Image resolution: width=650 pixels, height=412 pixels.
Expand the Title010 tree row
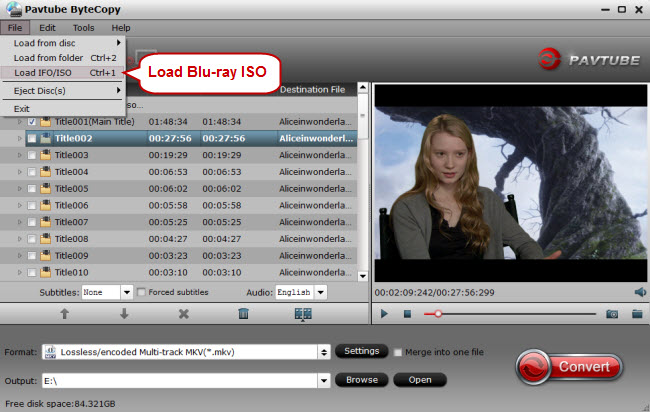19,272
